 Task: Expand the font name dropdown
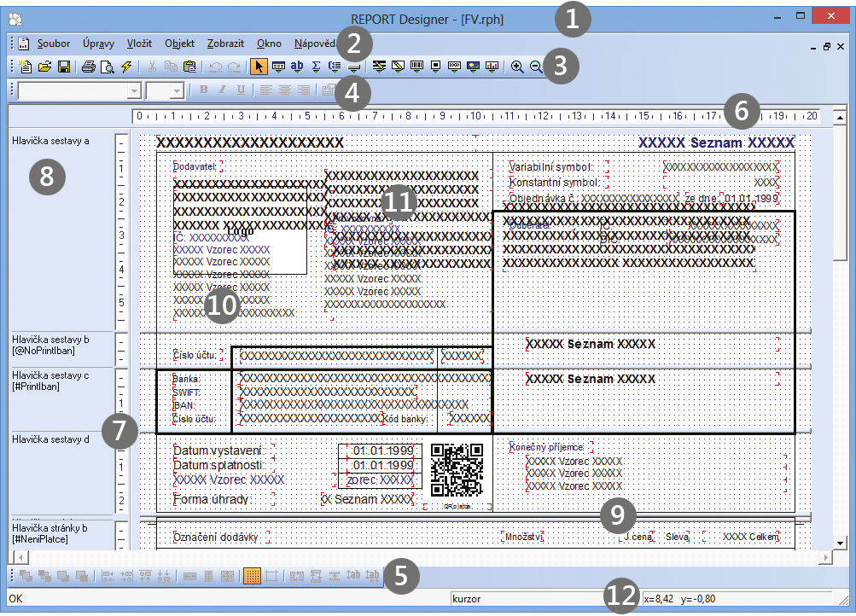[x=134, y=90]
